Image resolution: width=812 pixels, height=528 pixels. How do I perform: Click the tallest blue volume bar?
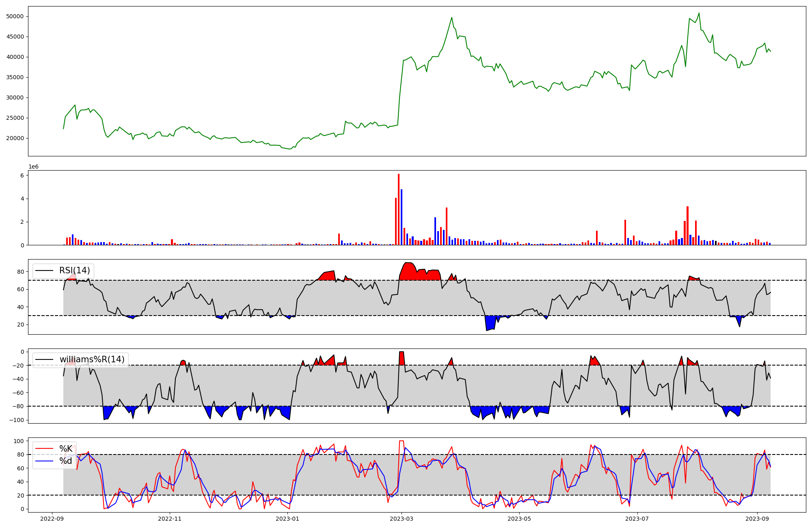coord(402,217)
